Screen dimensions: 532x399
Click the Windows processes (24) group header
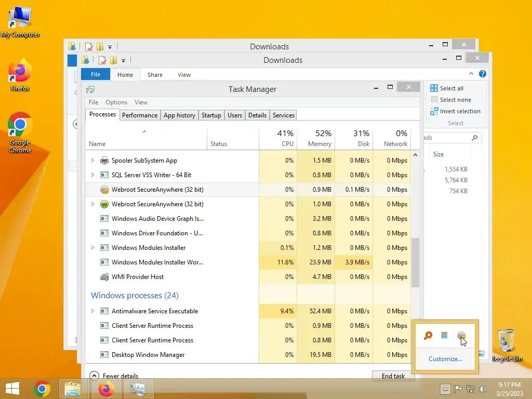tap(135, 296)
